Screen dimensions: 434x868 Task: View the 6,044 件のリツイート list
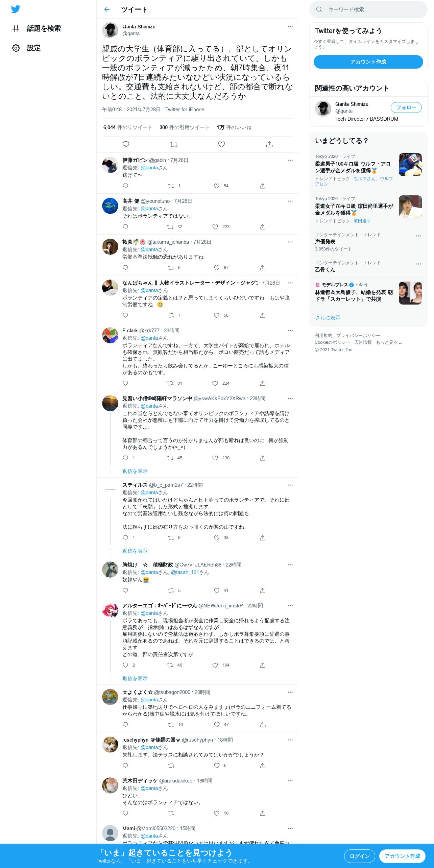coord(128,127)
